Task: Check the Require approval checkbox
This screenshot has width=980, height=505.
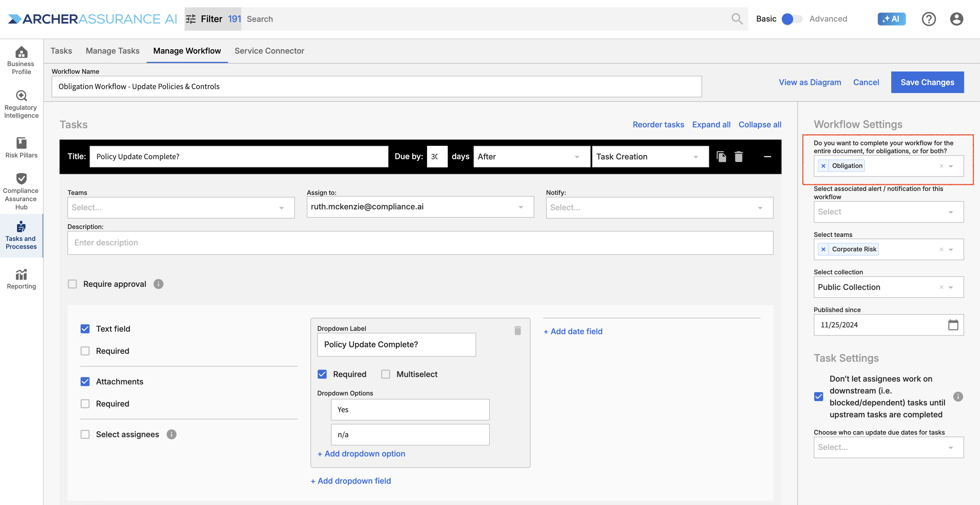Action: pyautogui.click(x=72, y=284)
